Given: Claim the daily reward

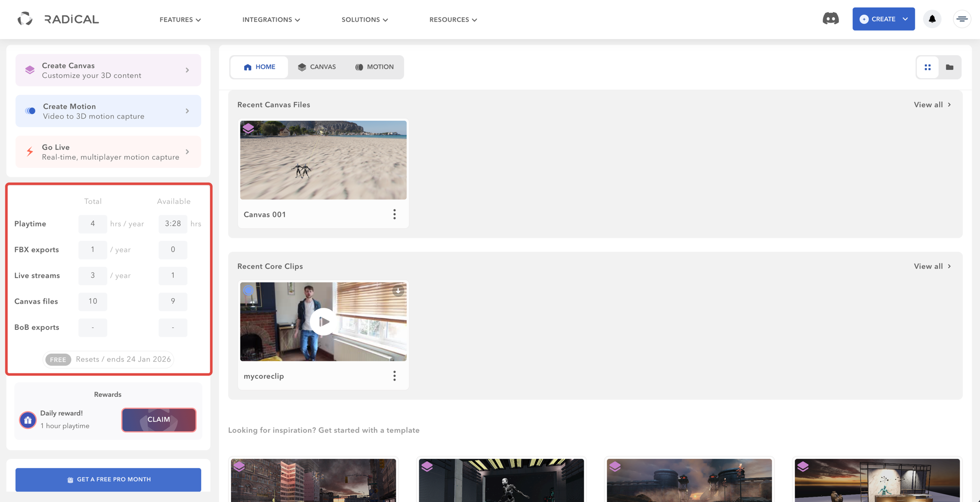Looking at the screenshot, I should point(158,420).
